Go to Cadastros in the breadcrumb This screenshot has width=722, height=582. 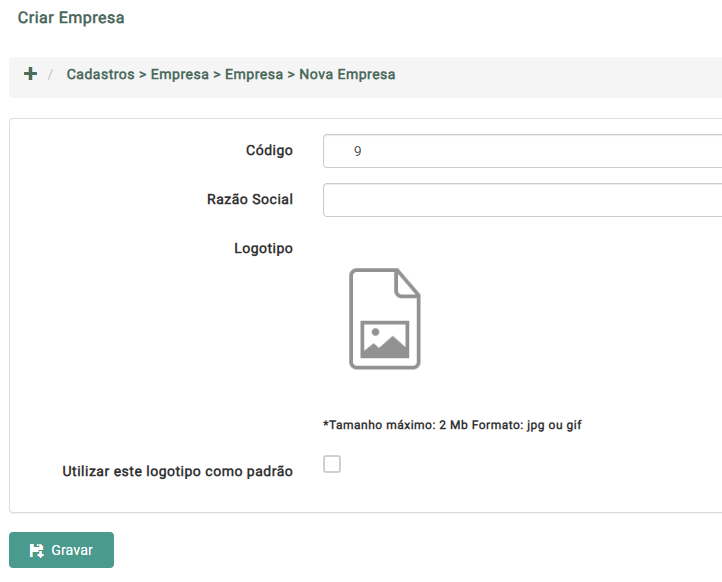click(100, 75)
